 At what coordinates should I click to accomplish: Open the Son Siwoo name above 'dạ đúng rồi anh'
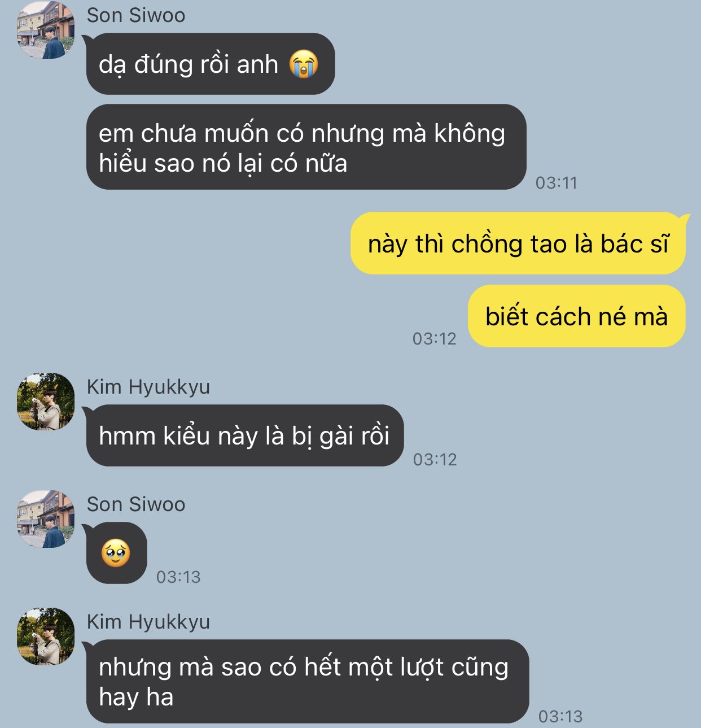[x=136, y=15]
